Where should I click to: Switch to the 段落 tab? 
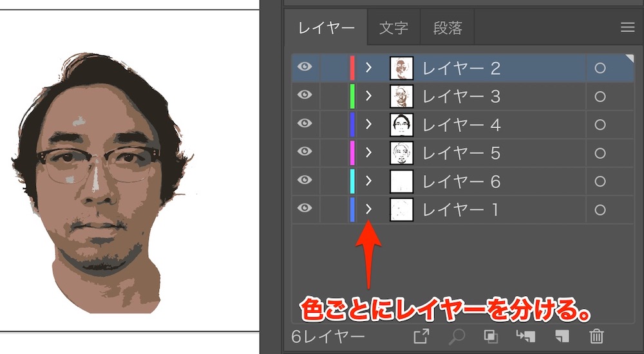(x=447, y=28)
